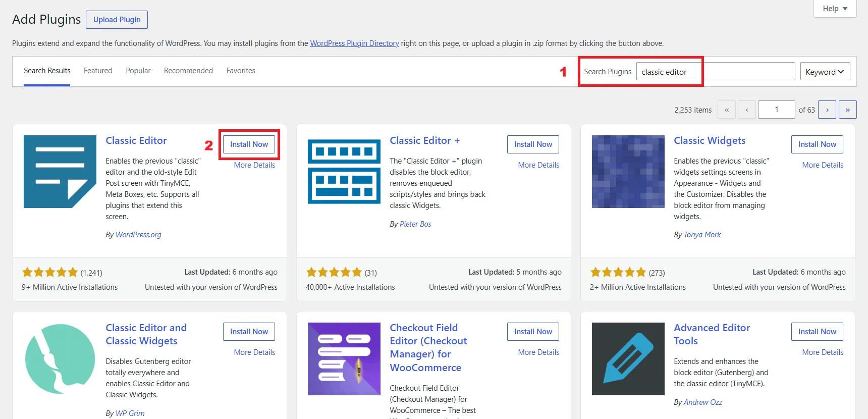Click '2+ Million Active Installations' text
This screenshot has height=419, width=868.
638,287
